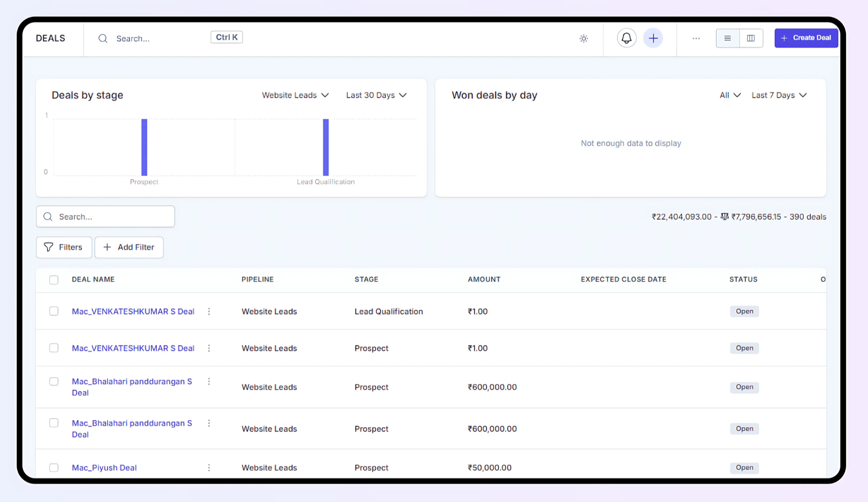Open the Last 7 Days dropdown
The image size is (868, 502).
point(779,95)
